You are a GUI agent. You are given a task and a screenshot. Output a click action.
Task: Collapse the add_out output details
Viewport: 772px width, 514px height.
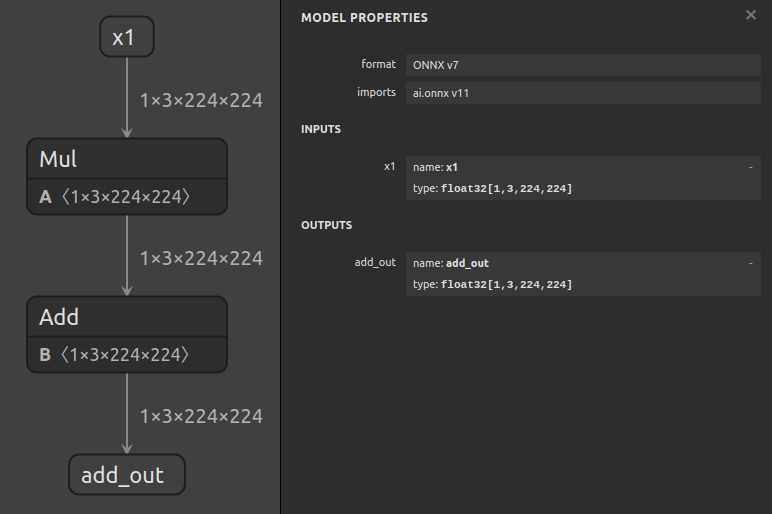750,263
